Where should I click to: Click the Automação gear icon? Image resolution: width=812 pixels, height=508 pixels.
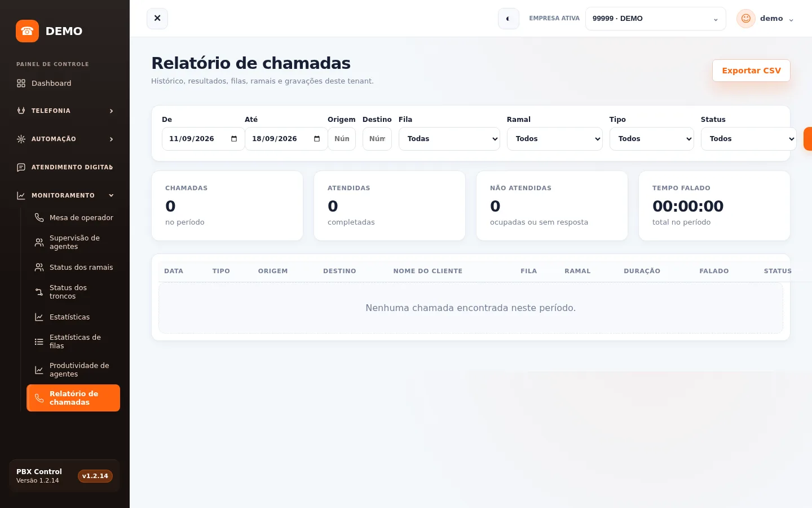point(21,139)
